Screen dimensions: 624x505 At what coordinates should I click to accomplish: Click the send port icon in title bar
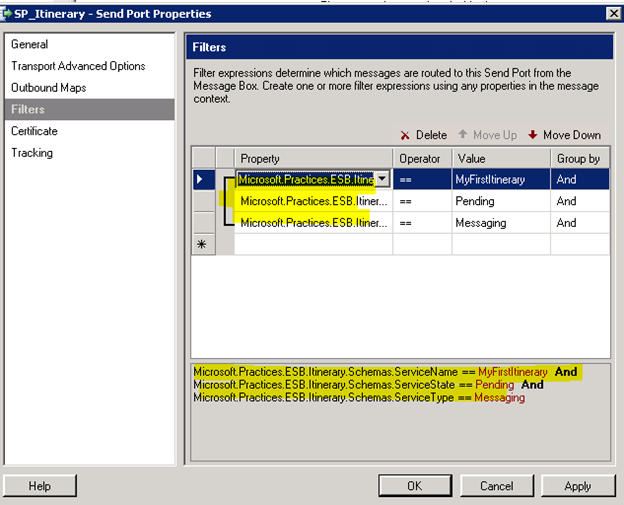(6, 14)
